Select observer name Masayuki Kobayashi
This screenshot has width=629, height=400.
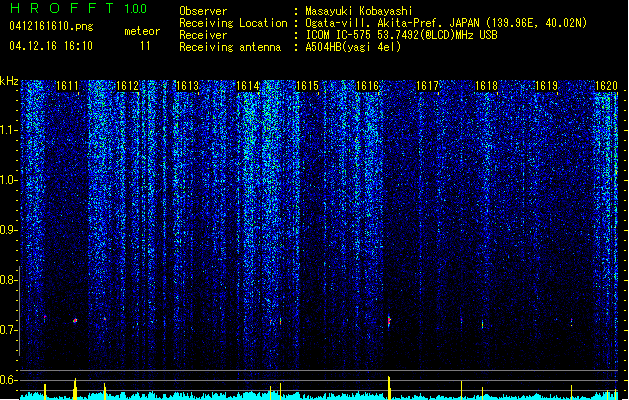point(359,11)
